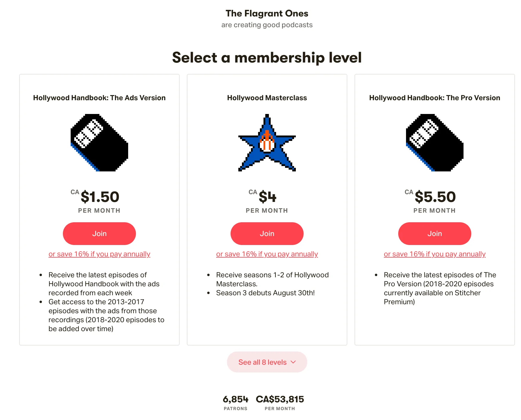Viewport: 521px width, 420px height.
Task: Join the Hollywood Masterclass tier
Action: 267,234
